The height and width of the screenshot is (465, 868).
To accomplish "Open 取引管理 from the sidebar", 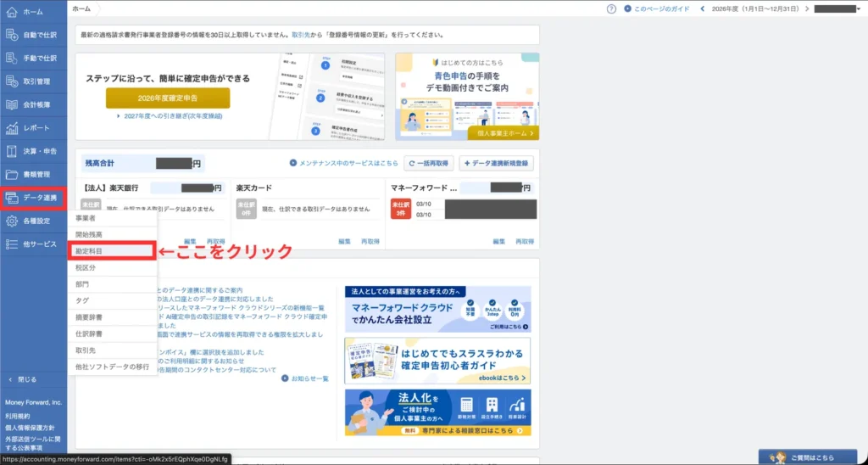I will point(33,81).
